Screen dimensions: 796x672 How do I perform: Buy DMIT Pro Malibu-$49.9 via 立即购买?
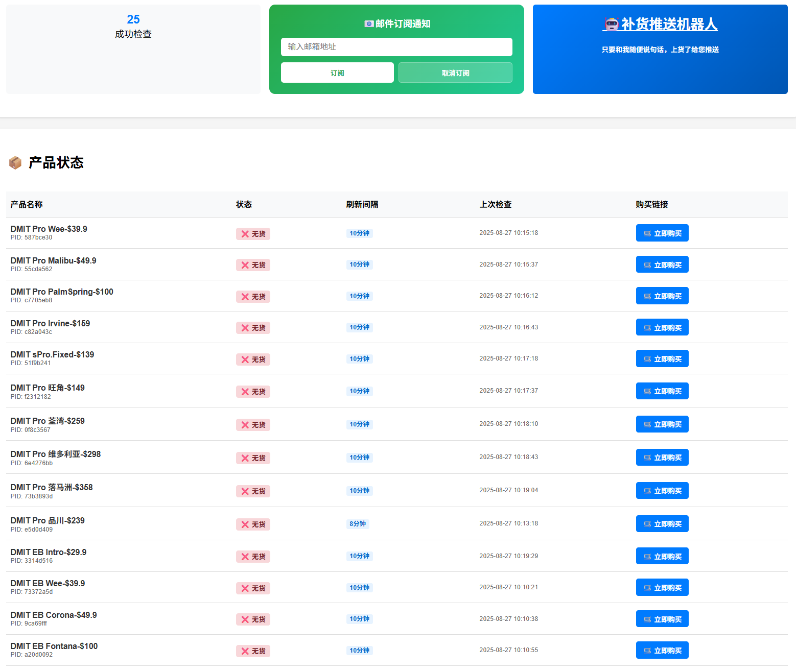(x=662, y=265)
